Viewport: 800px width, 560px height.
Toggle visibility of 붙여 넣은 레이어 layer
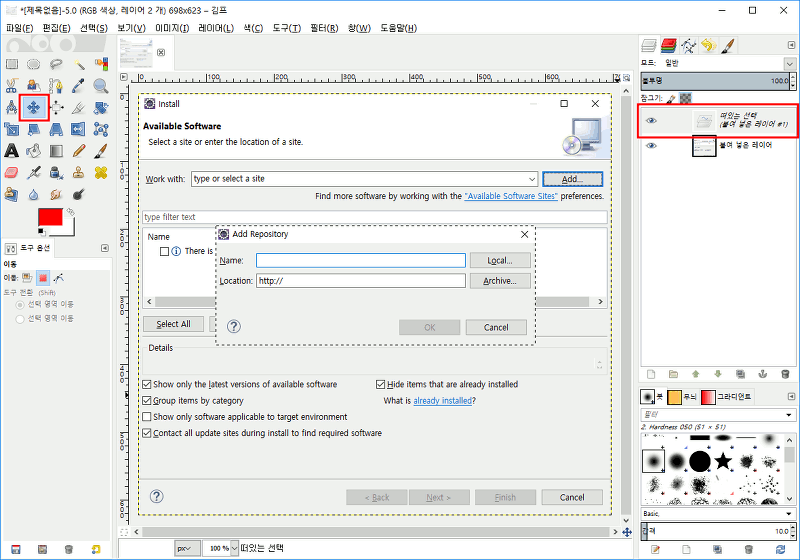point(651,146)
